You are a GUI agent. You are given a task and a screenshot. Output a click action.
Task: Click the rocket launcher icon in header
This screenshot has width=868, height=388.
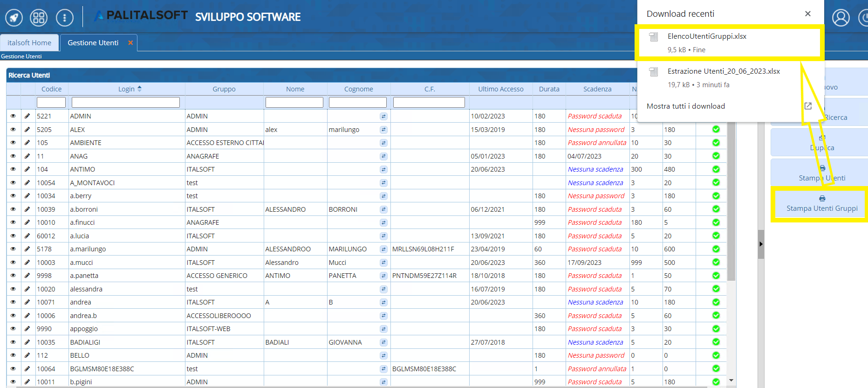tap(14, 18)
